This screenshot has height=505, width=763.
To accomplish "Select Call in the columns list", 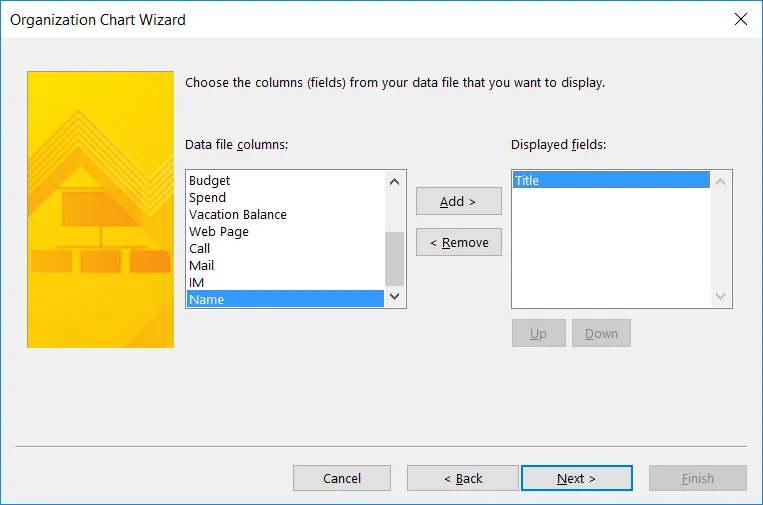I will point(285,249).
